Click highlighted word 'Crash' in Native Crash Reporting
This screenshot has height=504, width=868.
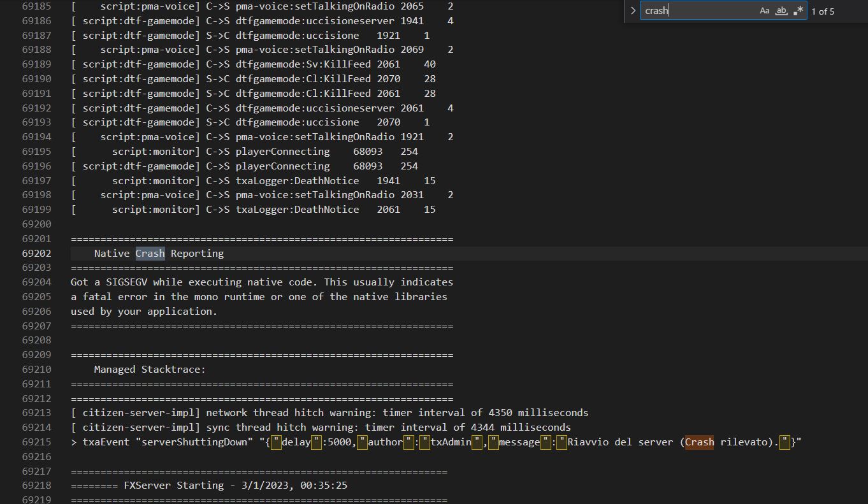tap(150, 253)
